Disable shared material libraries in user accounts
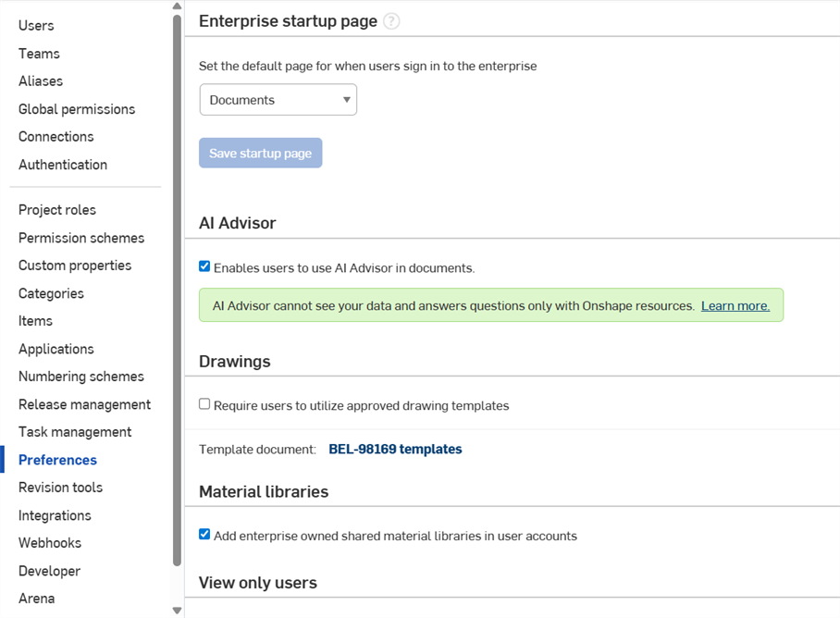Viewport: 840px width, 618px height. point(204,533)
